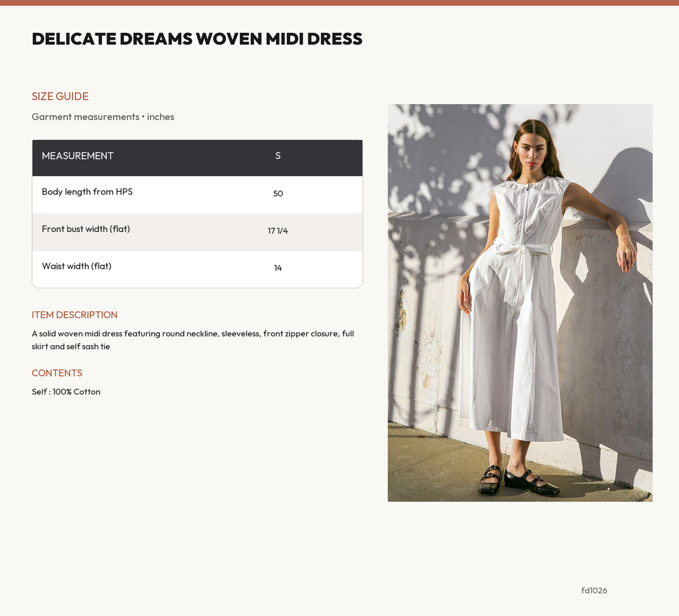Click the value 50 in the table

[x=278, y=194]
